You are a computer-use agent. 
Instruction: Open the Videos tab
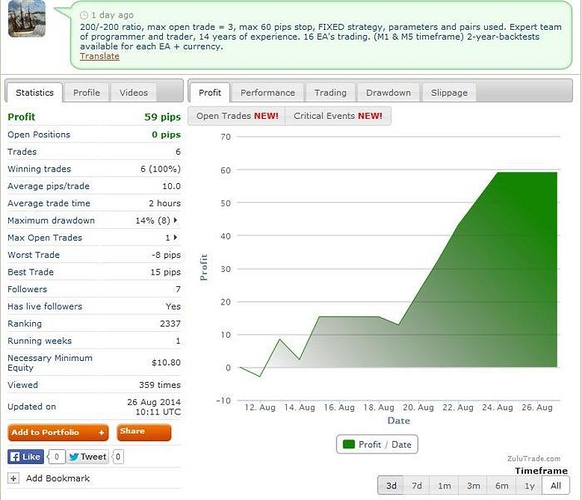134,92
